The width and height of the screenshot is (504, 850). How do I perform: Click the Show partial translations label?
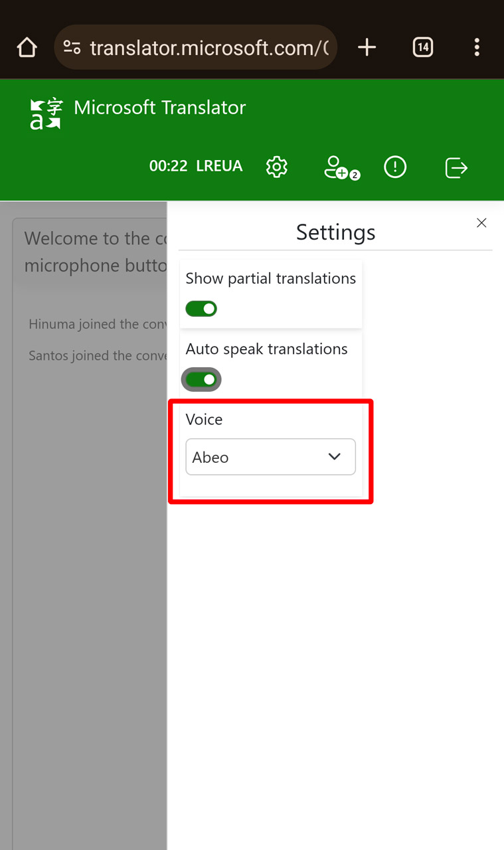pos(271,278)
